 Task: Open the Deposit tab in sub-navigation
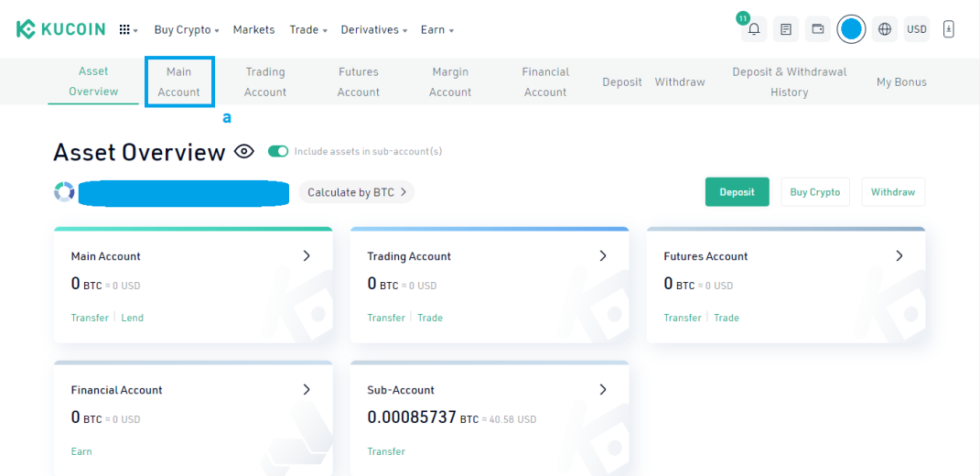(x=622, y=82)
